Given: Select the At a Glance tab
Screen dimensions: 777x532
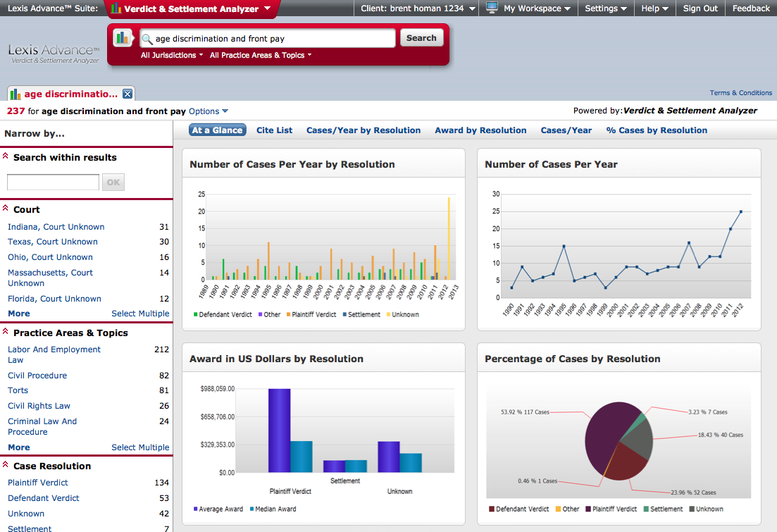Looking at the screenshot, I should (x=218, y=130).
